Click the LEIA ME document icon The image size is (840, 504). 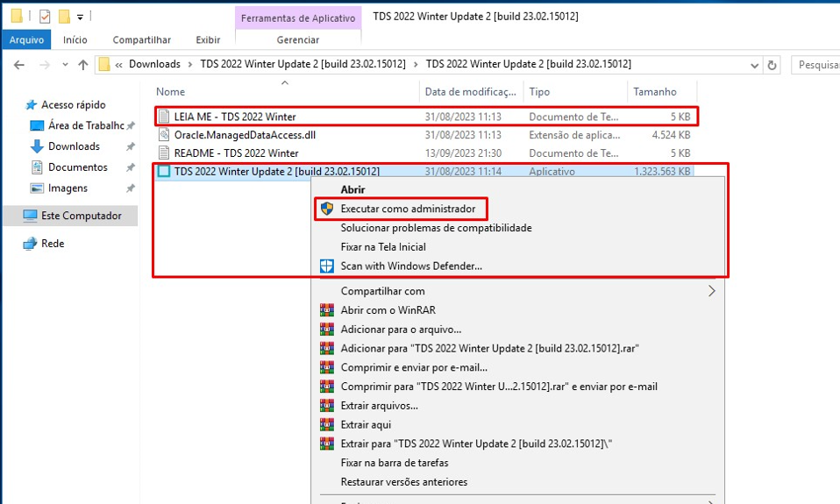(x=164, y=117)
